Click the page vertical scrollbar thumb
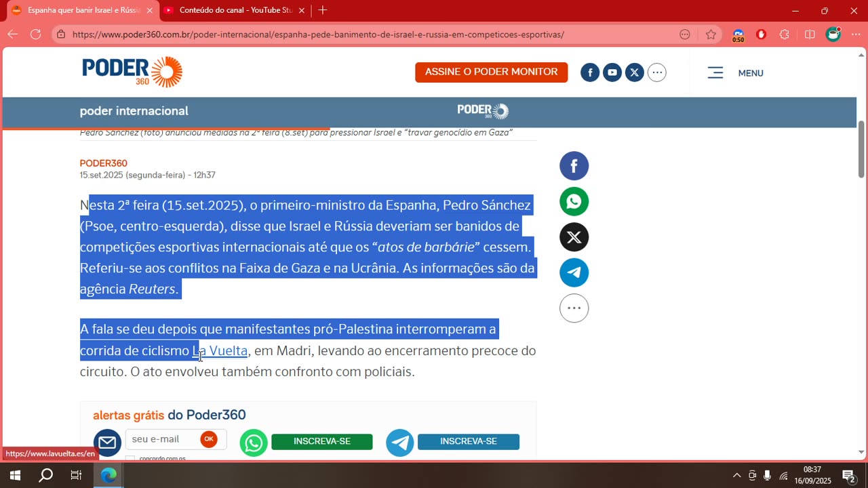Image resolution: width=868 pixels, height=488 pixels. tap(862, 149)
